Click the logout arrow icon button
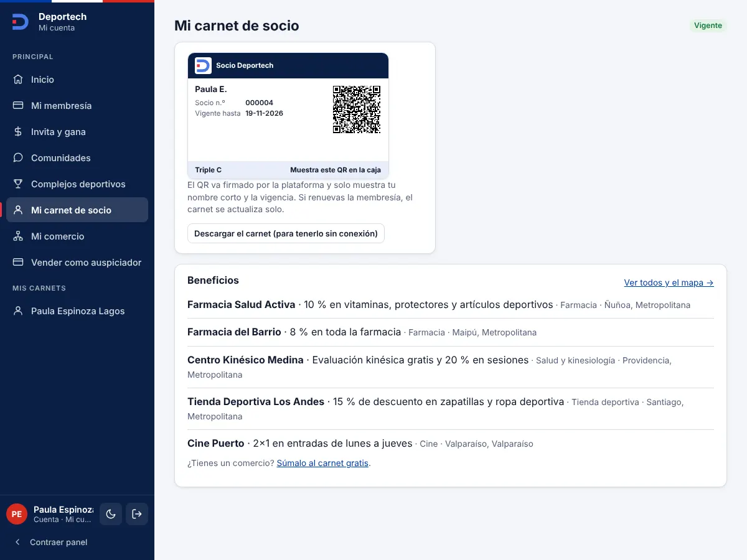The image size is (747, 560). pyautogui.click(x=137, y=514)
